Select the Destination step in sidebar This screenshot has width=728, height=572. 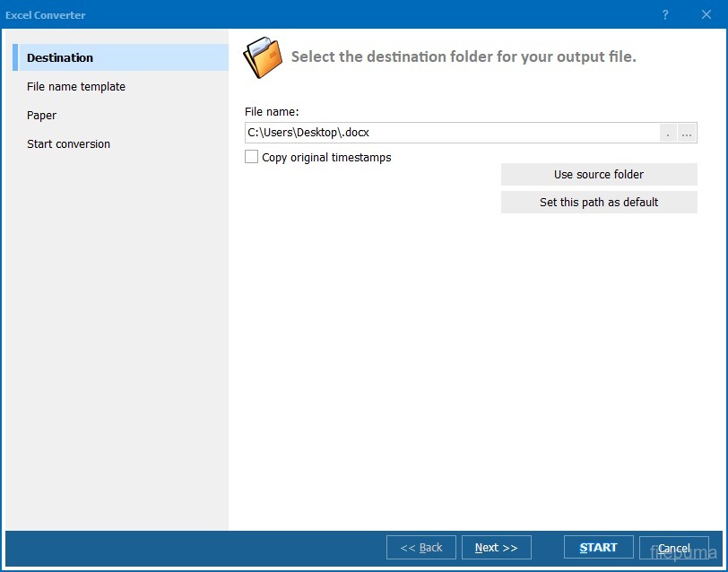pyautogui.click(x=60, y=57)
